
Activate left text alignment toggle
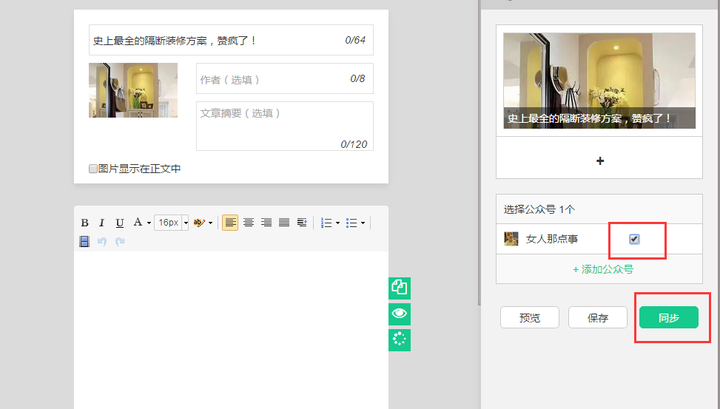pyautogui.click(x=230, y=223)
